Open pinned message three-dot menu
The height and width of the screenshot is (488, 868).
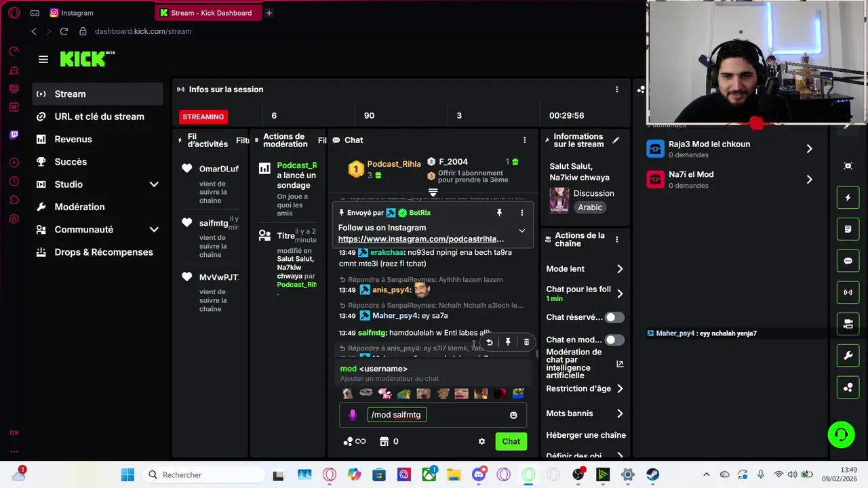(x=521, y=213)
